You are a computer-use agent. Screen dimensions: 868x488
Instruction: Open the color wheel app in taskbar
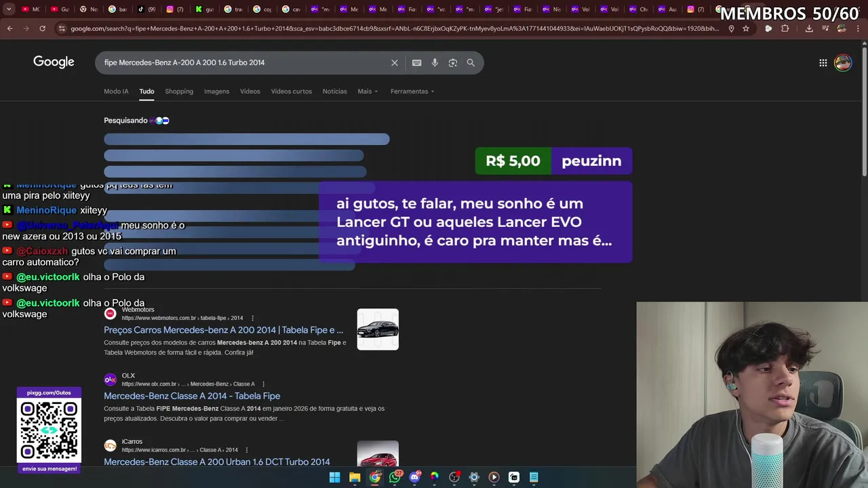[x=434, y=477]
